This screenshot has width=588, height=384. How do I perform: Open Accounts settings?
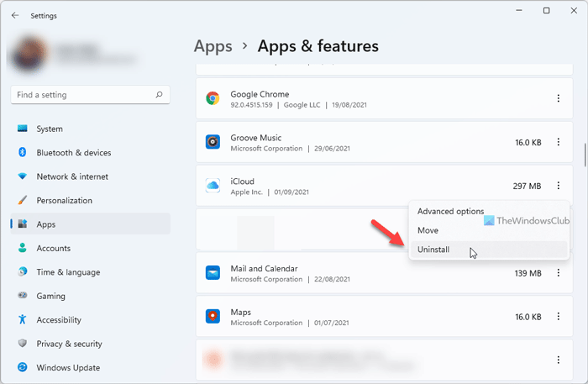coord(91,248)
